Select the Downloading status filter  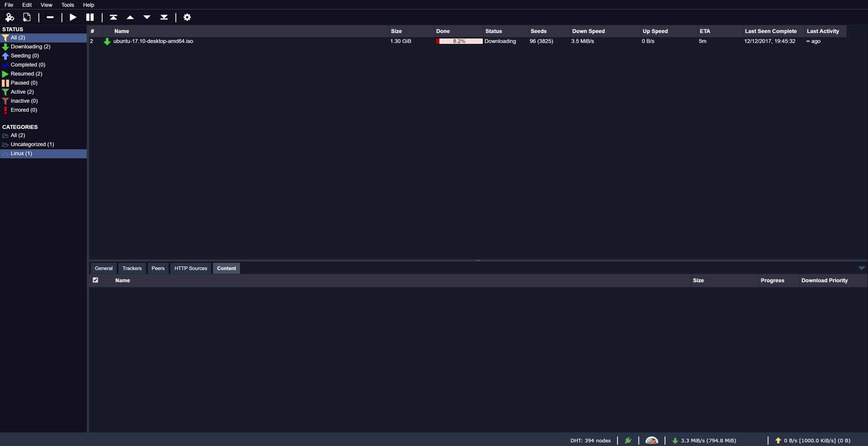click(30, 47)
